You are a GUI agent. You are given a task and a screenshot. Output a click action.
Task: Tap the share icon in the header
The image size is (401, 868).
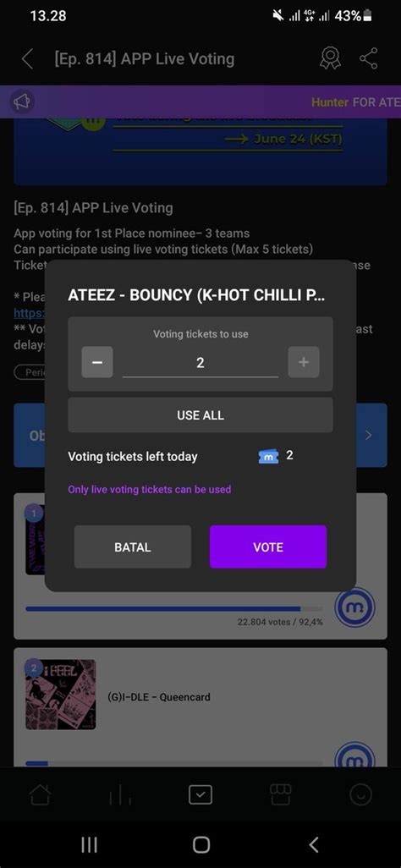pos(368,58)
